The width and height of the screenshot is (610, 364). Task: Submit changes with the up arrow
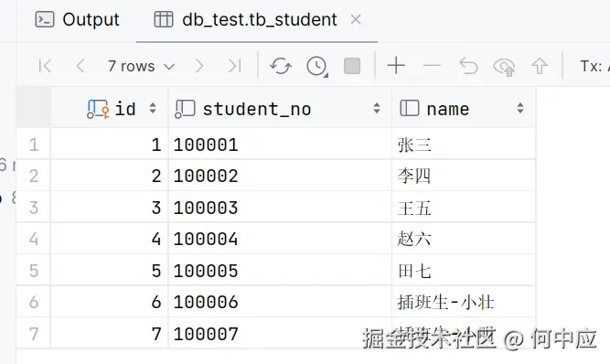point(540,66)
